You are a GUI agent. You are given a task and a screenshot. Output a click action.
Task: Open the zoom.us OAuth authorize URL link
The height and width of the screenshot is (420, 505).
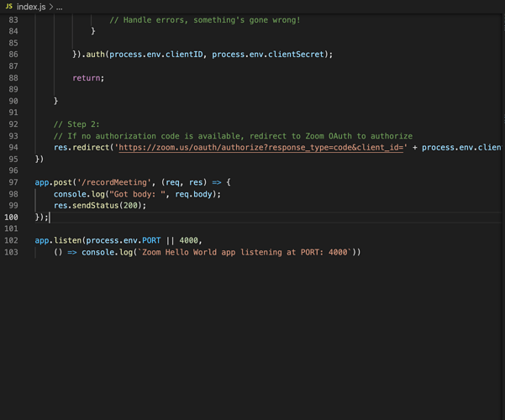(260, 148)
